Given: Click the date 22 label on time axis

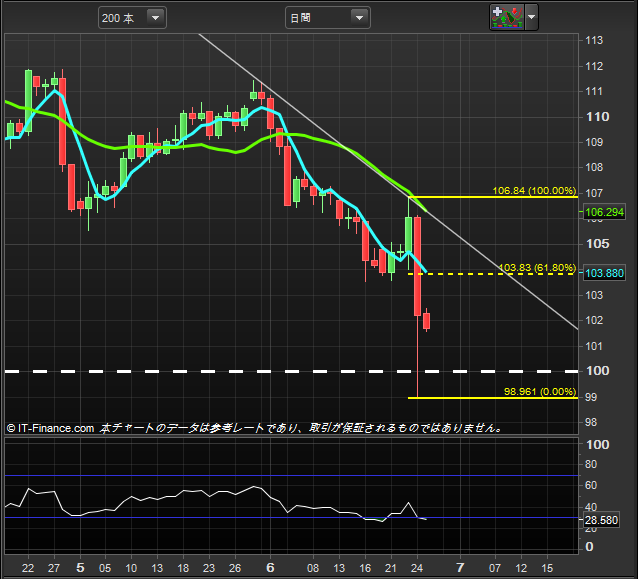Looking at the screenshot, I should (28, 568).
